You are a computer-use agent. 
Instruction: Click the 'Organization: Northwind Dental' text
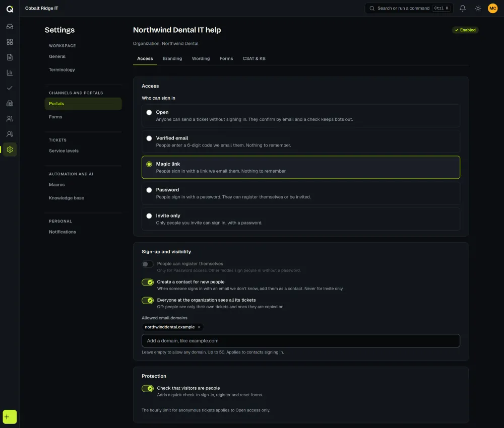pos(165,43)
